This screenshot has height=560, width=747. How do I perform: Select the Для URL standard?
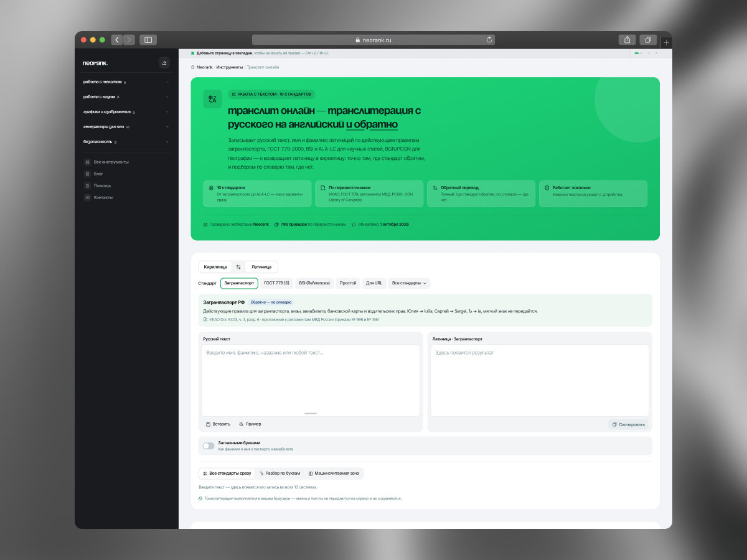pyautogui.click(x=374, y=283)
